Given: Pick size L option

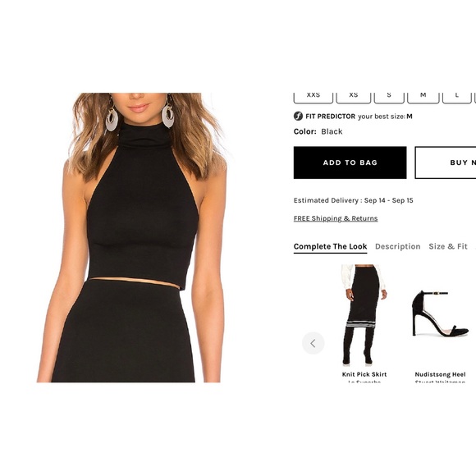Looking at the screenshot, I should click(x=456, y=98).
